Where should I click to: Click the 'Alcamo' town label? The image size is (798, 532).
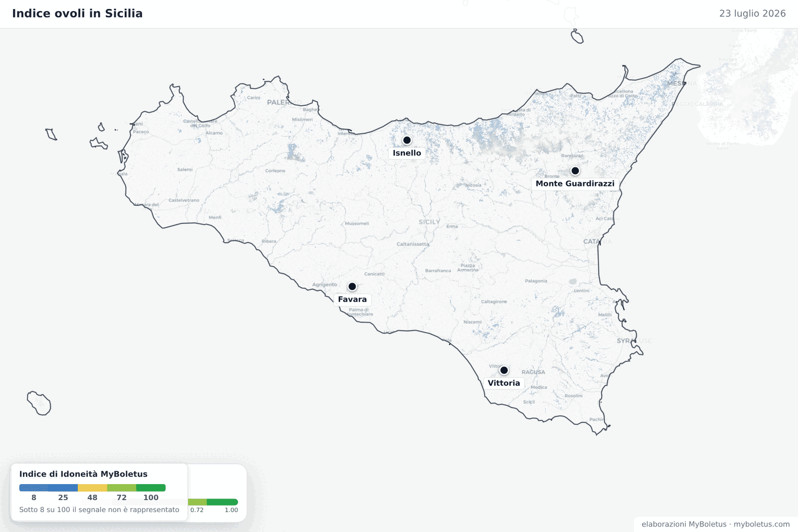pos(214,133)
